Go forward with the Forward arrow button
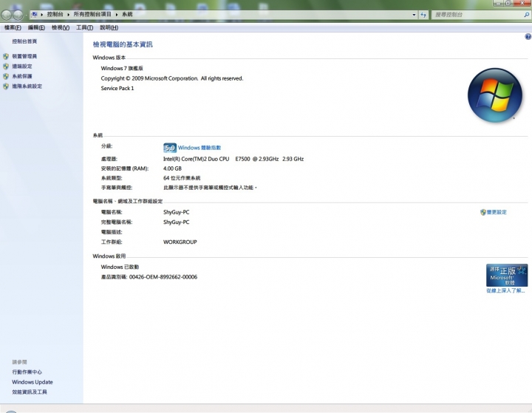The height and width of the screenshot is (413, 532). (x=18, y=15)
